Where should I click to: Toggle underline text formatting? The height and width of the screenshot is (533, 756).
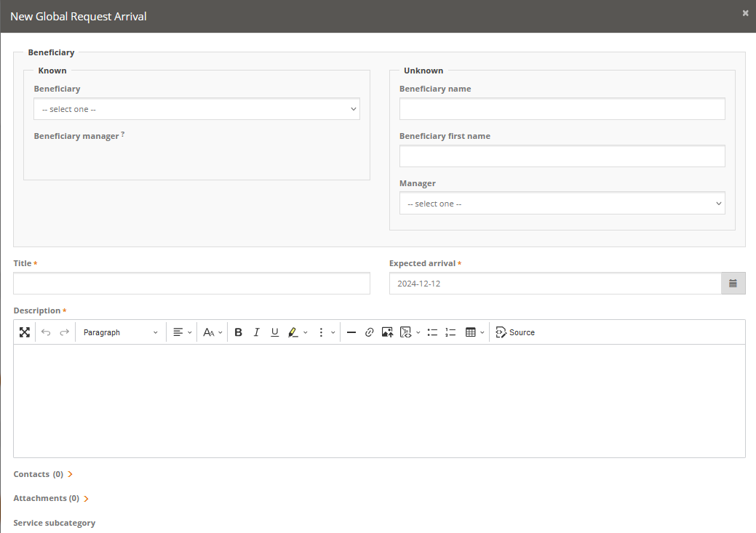(274, 332)
